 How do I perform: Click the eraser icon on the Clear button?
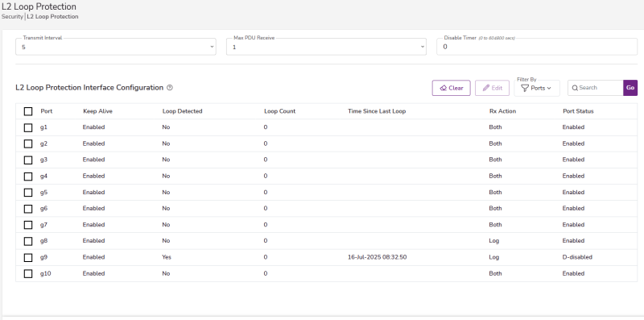pyautogui.click(x=444, y=88)
